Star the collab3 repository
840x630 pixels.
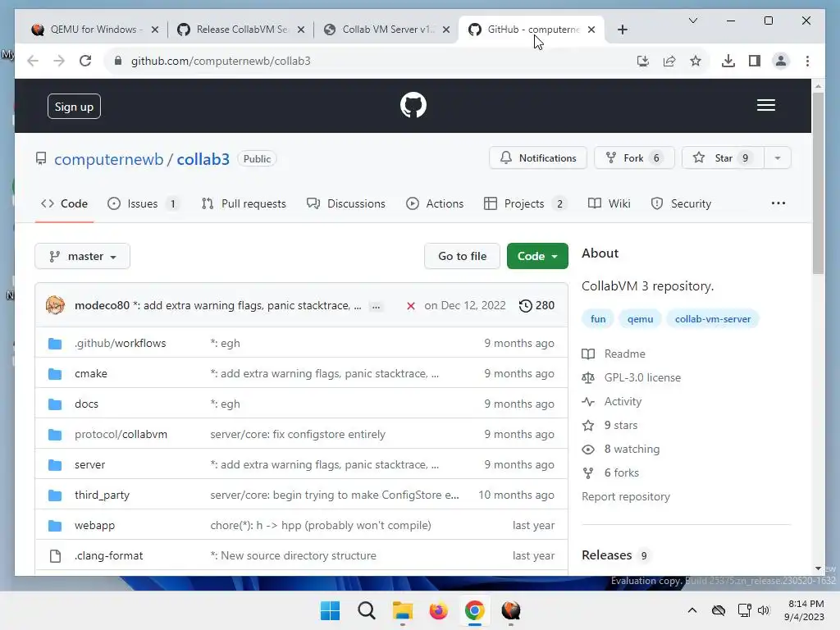point(723,158)
